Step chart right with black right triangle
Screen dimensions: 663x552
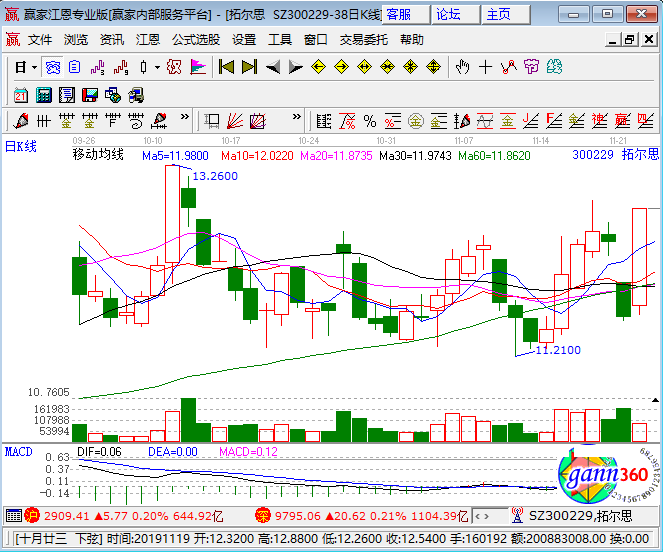tap(296, 67)
